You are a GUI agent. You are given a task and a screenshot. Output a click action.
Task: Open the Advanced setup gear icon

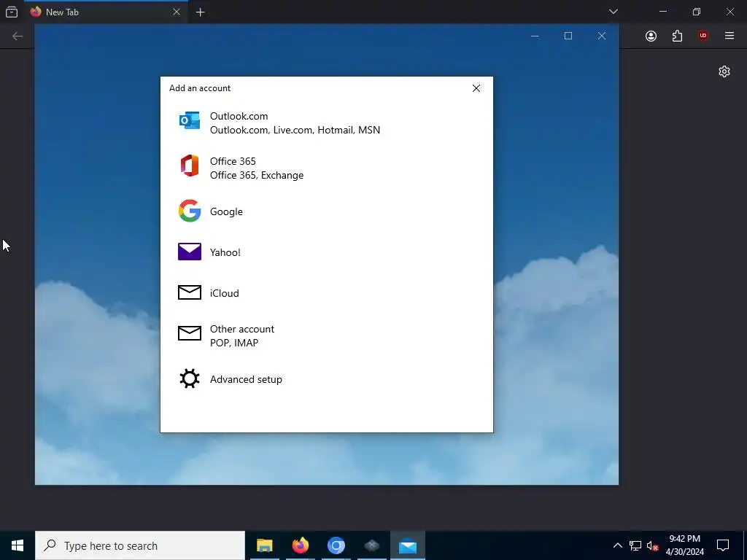[189, 379]
